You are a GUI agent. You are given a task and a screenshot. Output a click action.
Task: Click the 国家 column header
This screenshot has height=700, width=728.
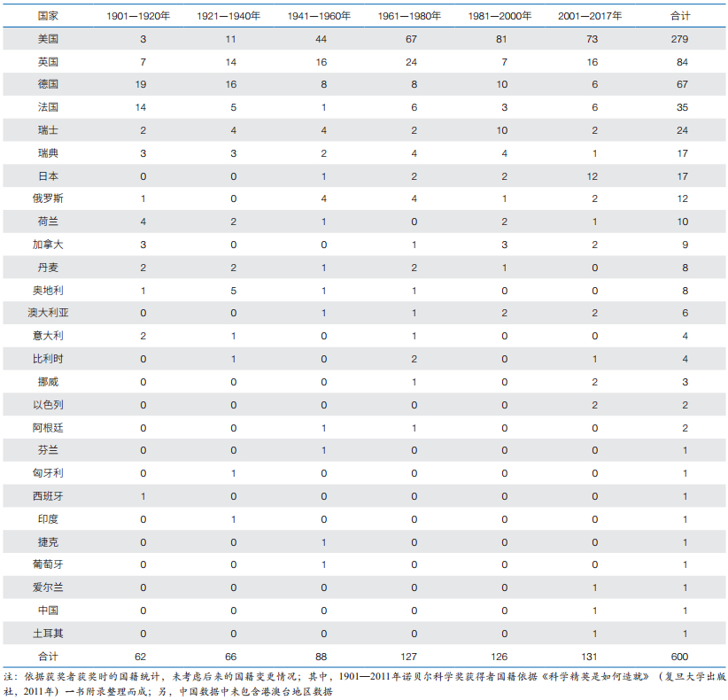pyautogui.click(x=48, y=16)
